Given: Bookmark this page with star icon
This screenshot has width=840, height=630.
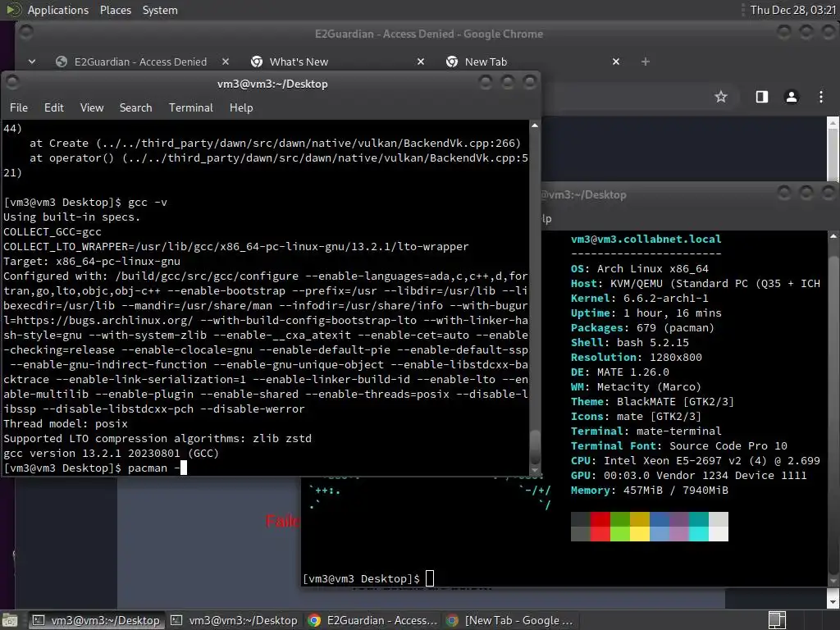Looking at the screenshot, I should 721,97.
